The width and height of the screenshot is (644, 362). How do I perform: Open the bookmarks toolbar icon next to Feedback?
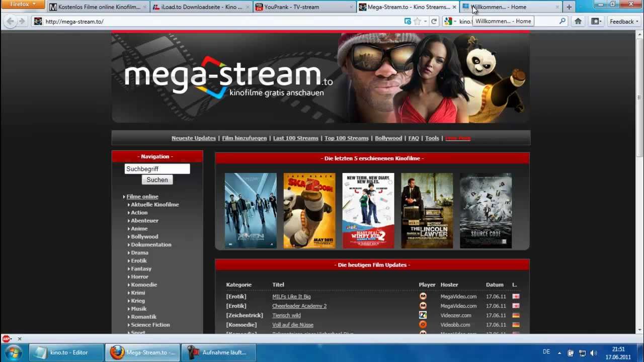click(596, 21)
